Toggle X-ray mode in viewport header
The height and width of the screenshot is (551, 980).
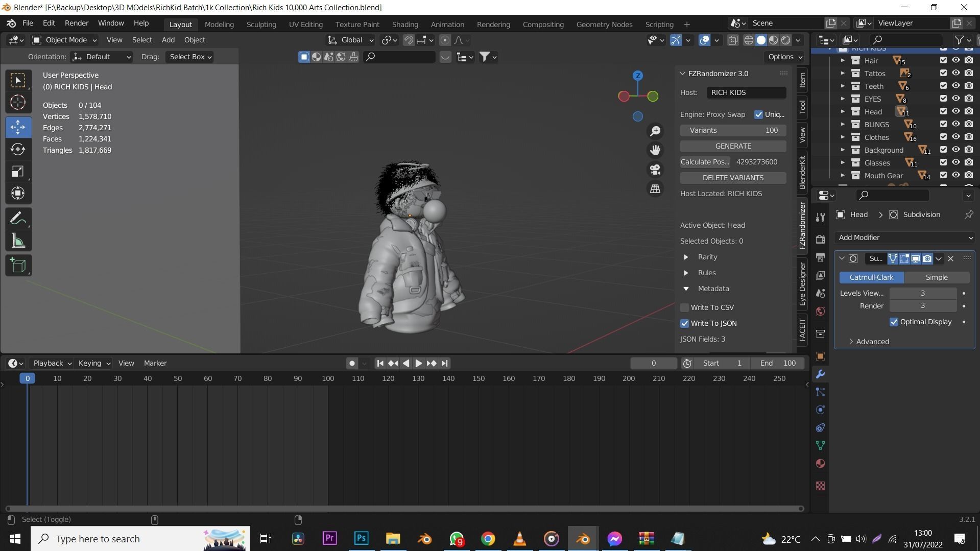click(x=733, y=40)
